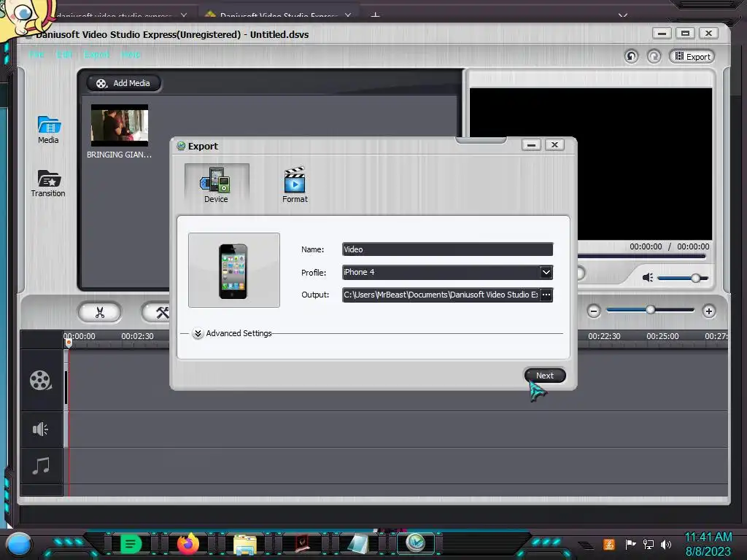Open the Edit menu
This screenshot has width=747, height=560.
(64, 55)
